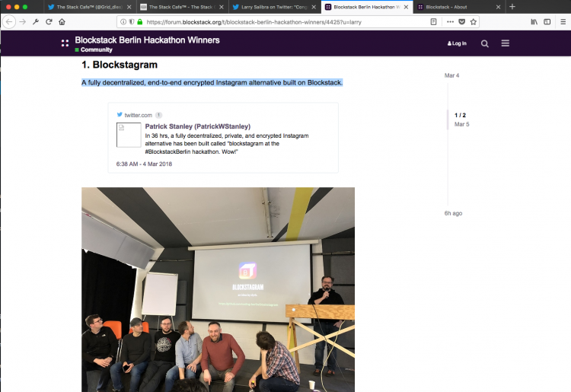Close The Stack Cafe Twitter tab

point(129,7)
